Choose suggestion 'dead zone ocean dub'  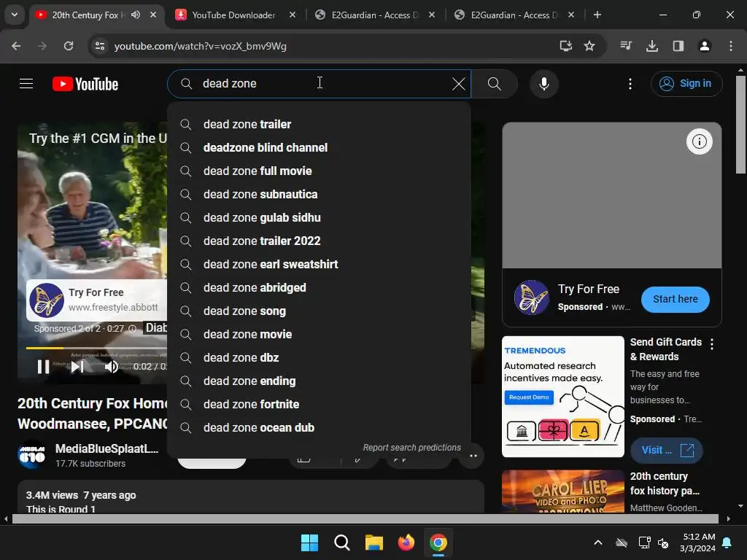point(320,427)
